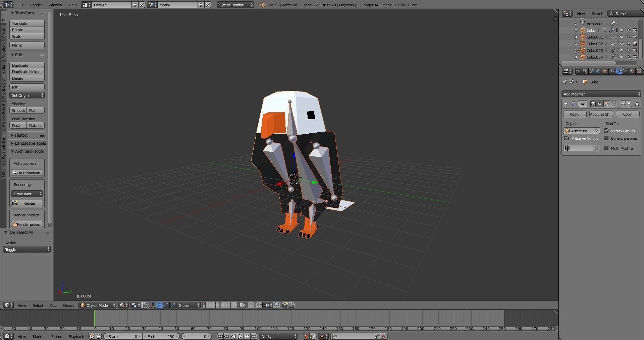Open the Window menu

(55, 5)
